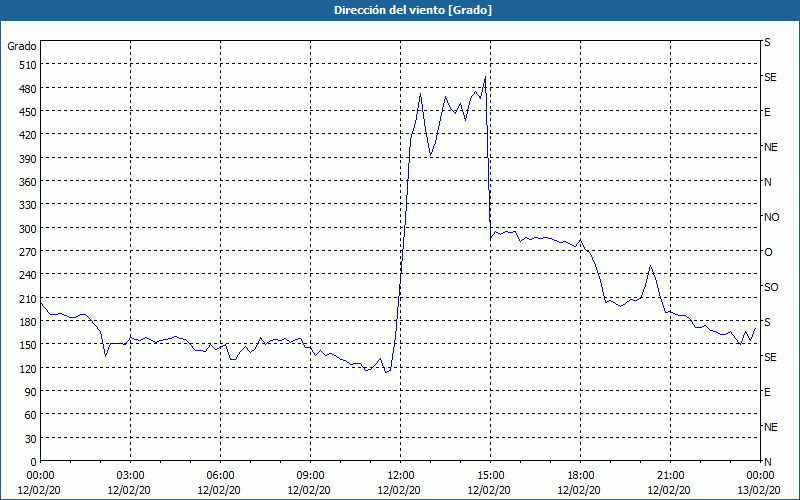Select the 450 value on the degree axis
800x500 pixels.
tap(28, 112)
